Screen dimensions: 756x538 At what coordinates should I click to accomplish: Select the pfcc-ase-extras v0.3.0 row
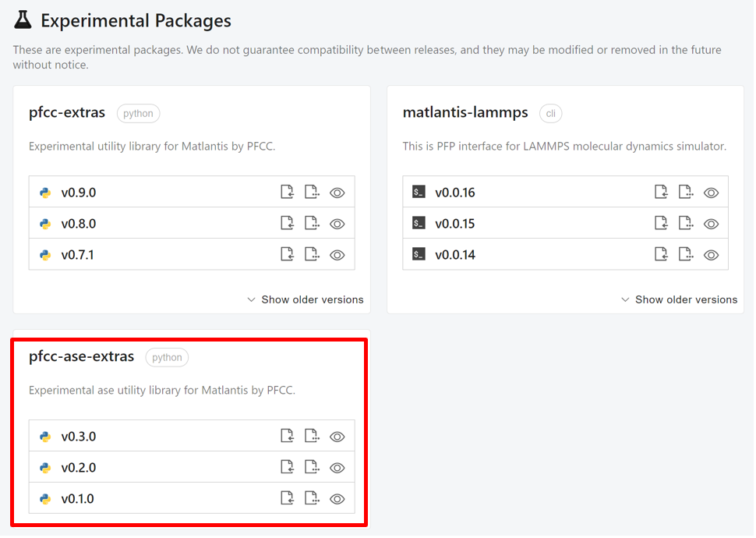click(156, 437)
